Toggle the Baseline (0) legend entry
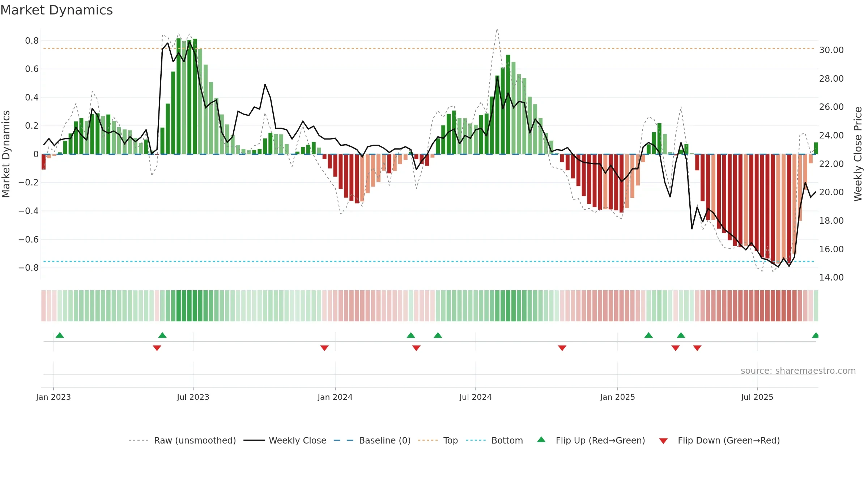Image resolution: width=868 pixels, height=488 pixels. [372, 440]
